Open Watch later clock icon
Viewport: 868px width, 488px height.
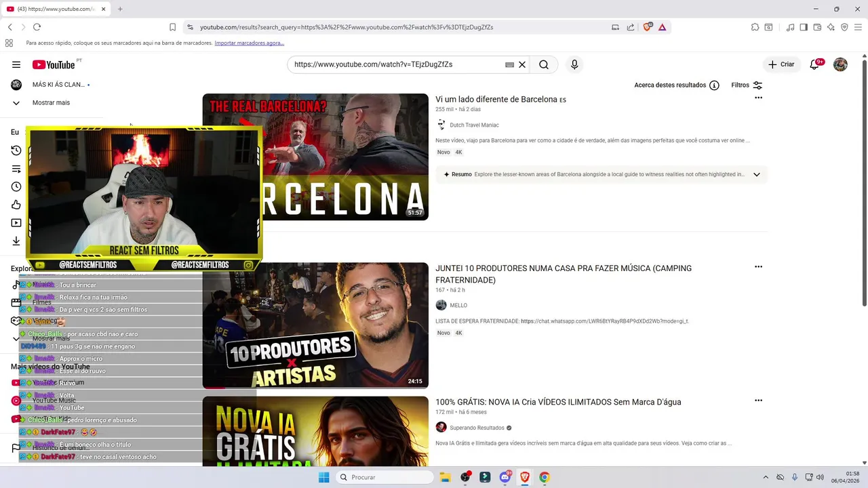[16, 186]
